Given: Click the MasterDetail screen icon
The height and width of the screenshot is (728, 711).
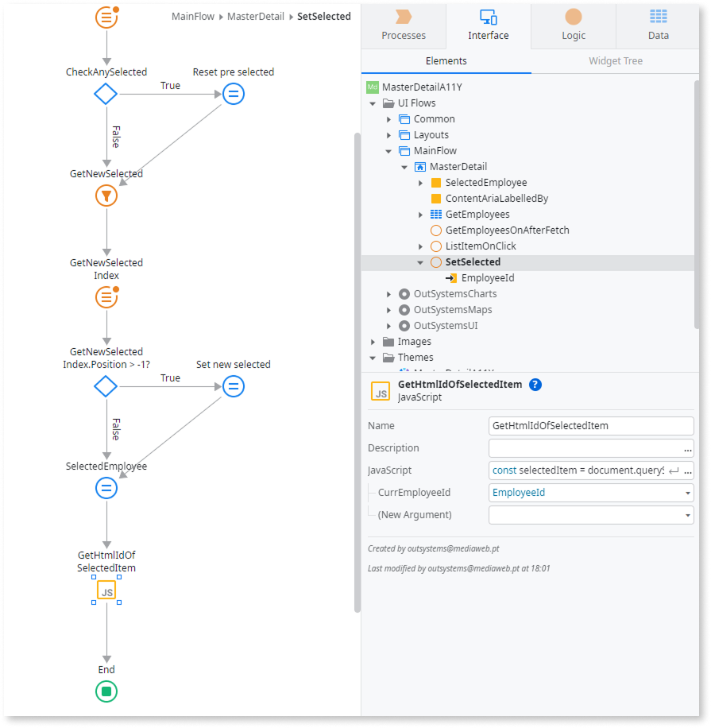Looking at the screenshot, I should click(420, 167).
